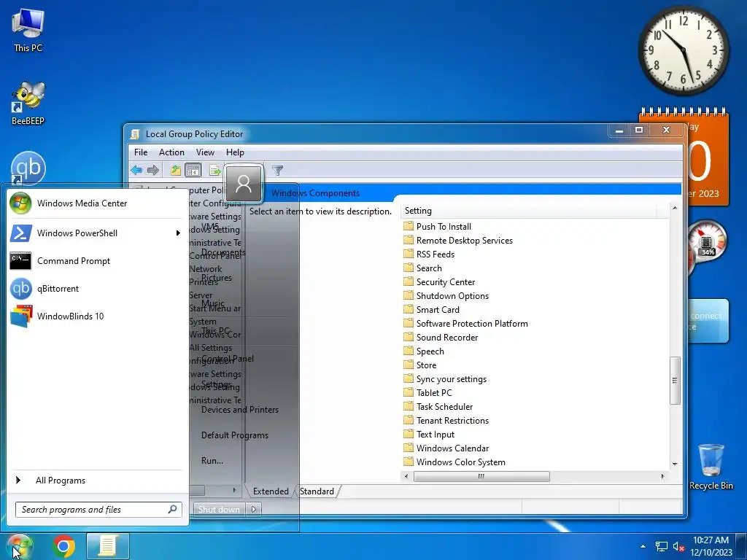Select the Task Scheduler folder
This screenshot has width=747, height=560.
point(438,405)
